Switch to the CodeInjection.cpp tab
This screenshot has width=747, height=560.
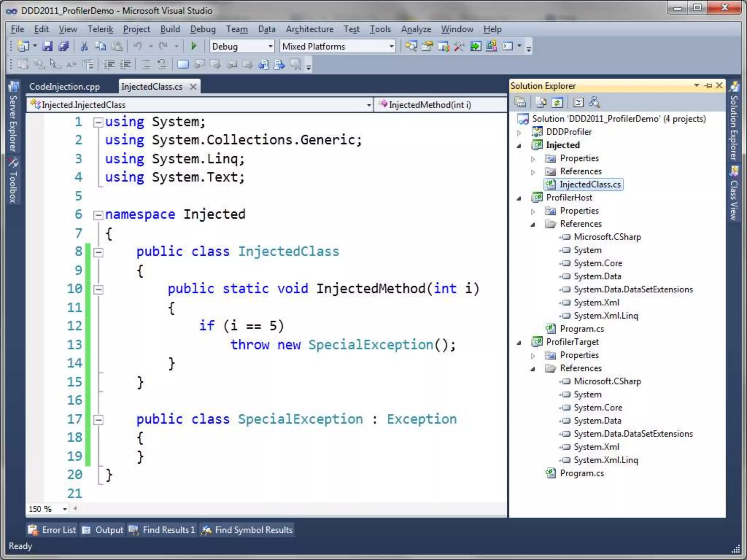[65, 87]
